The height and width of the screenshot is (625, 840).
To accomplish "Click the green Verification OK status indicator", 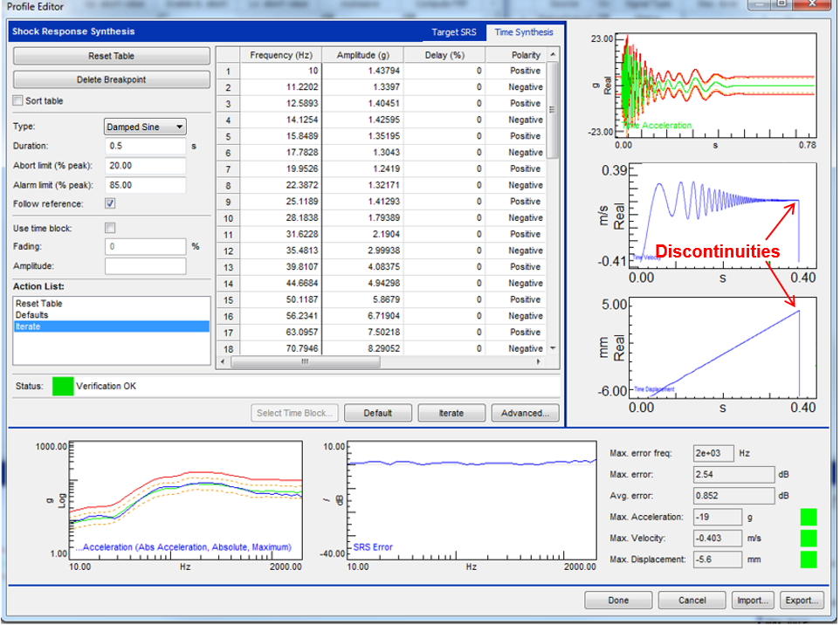I will pyautogui.click(x=63, y=386).
